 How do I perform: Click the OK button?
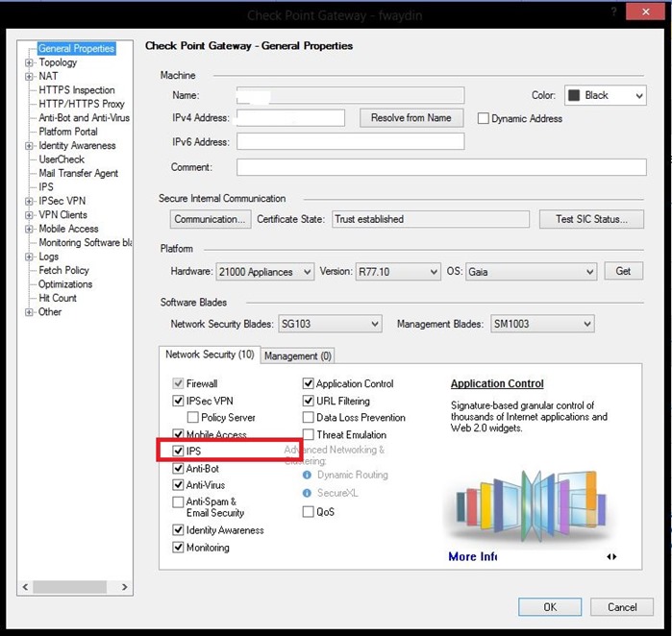click(x=550, y=607)
